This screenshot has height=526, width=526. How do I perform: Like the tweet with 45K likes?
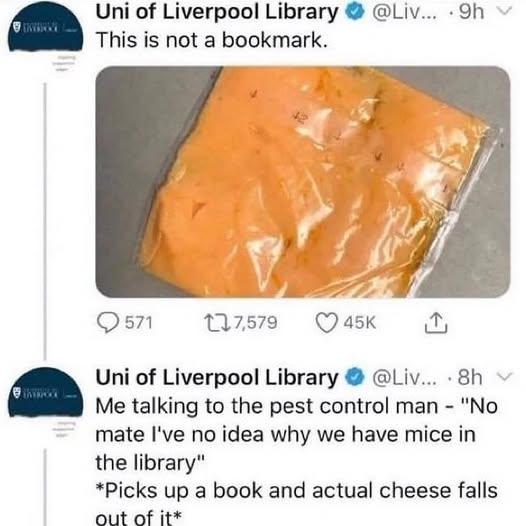click(327, 323)
